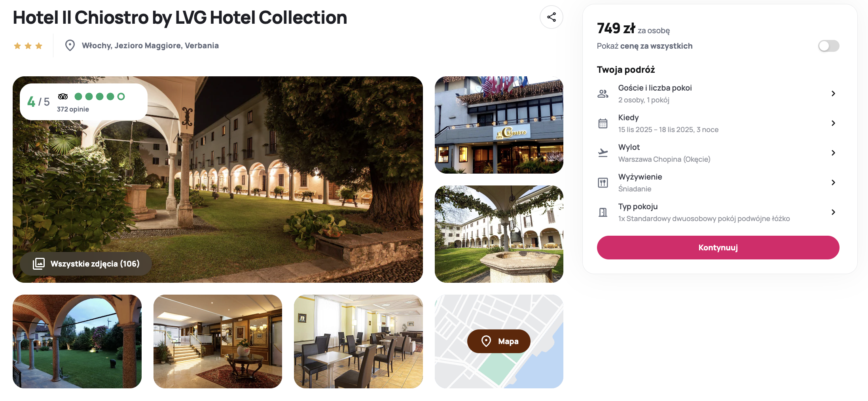The height and width of the screenshot is (401, 868).
Task: Click the calendar icon beside Kiedy
Action: (x=603, y=123)
